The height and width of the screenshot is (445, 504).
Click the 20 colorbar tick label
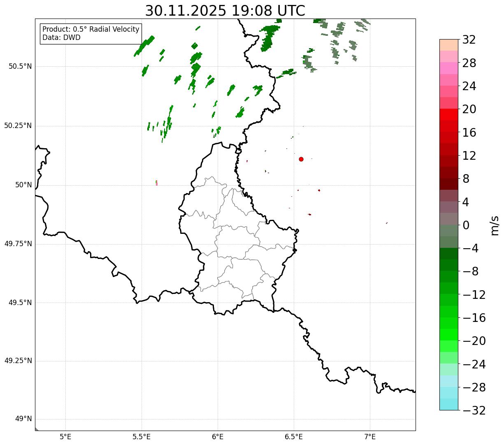tap(469, 110)
